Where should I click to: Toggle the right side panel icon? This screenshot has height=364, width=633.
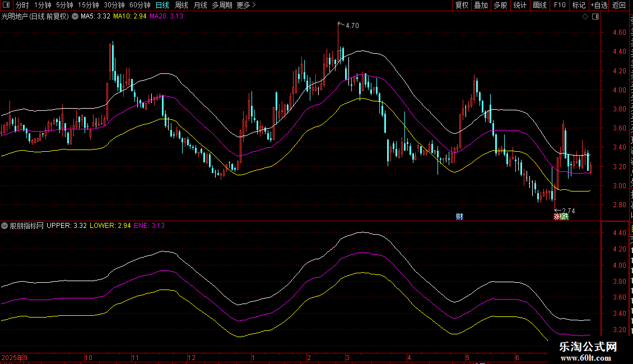(x=595, y=17)
